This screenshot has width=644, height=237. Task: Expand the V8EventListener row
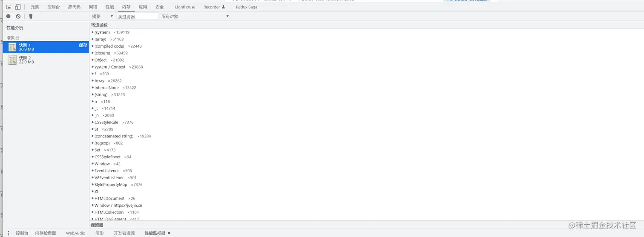93,177
